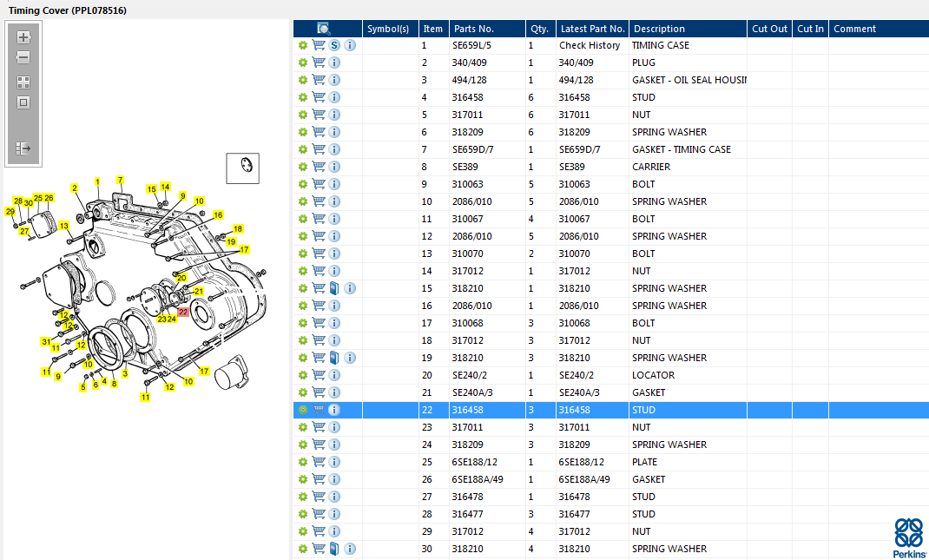The width and height of the screenshot is (929, 560).
Task: Click the green gear icon for item 7
Action: (x=303, y=149)
